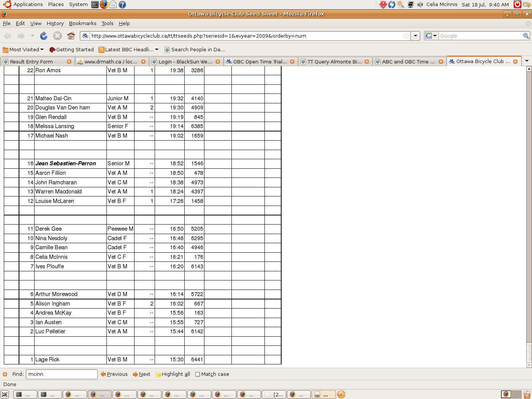Click Previous in the Find bar
This screenshot has height=399, width=532.
tap(114, 374)
